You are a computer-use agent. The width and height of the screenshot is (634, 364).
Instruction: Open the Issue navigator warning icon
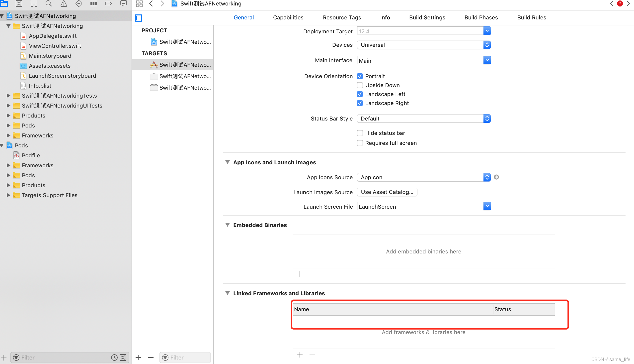[x=64, y=3]
